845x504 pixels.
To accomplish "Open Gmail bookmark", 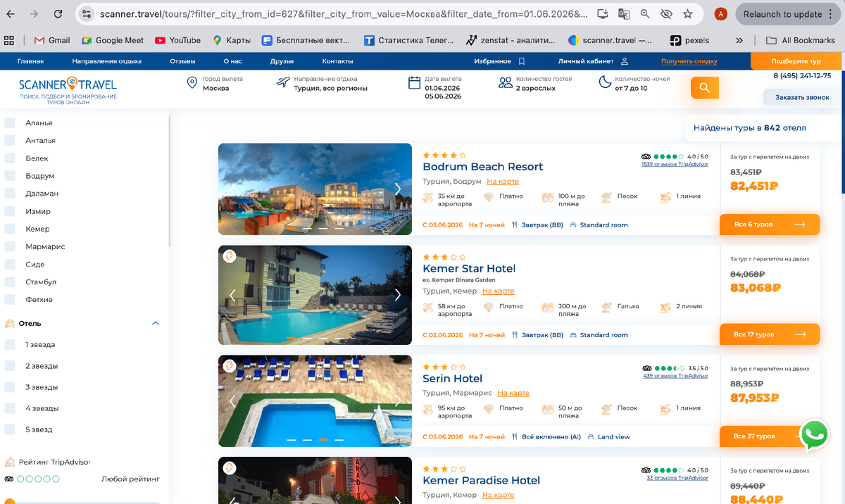I will (x=52, y=40).
